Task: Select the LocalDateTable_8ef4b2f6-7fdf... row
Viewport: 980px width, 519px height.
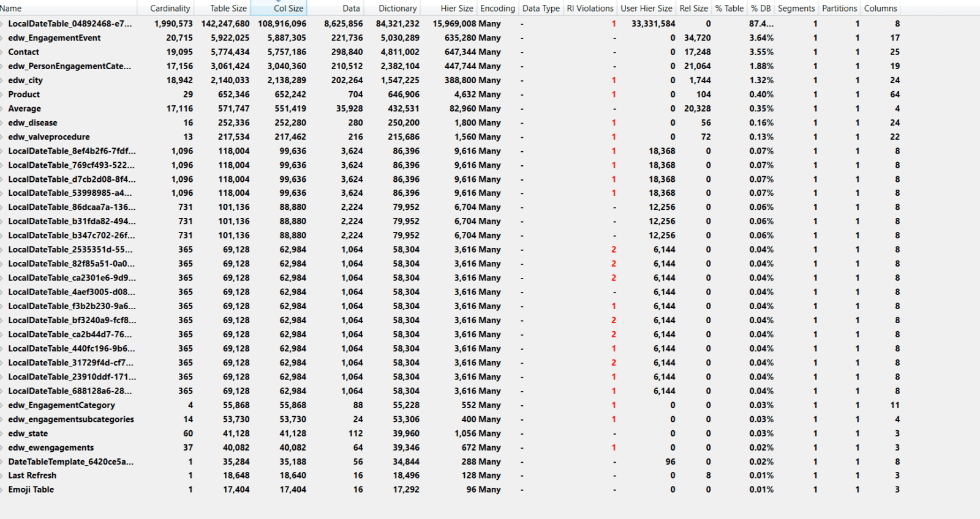Action: [x=450, y=151]
